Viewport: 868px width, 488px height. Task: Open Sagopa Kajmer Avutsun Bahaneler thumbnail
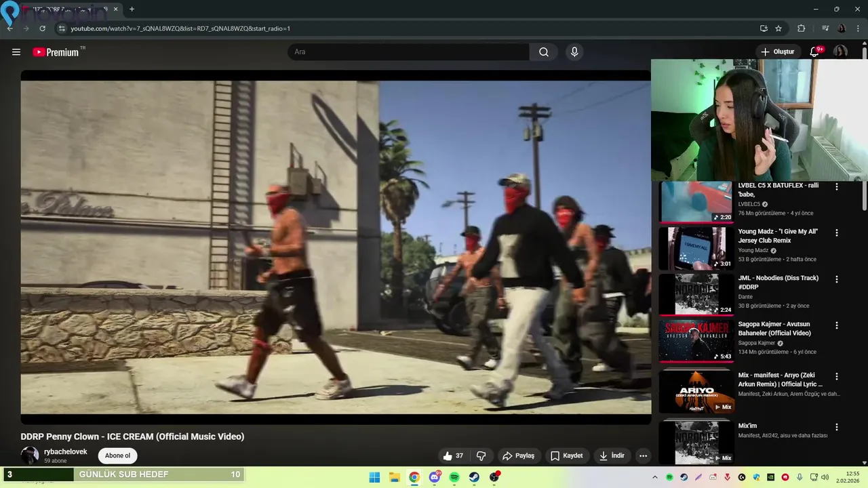coord(696,341)
